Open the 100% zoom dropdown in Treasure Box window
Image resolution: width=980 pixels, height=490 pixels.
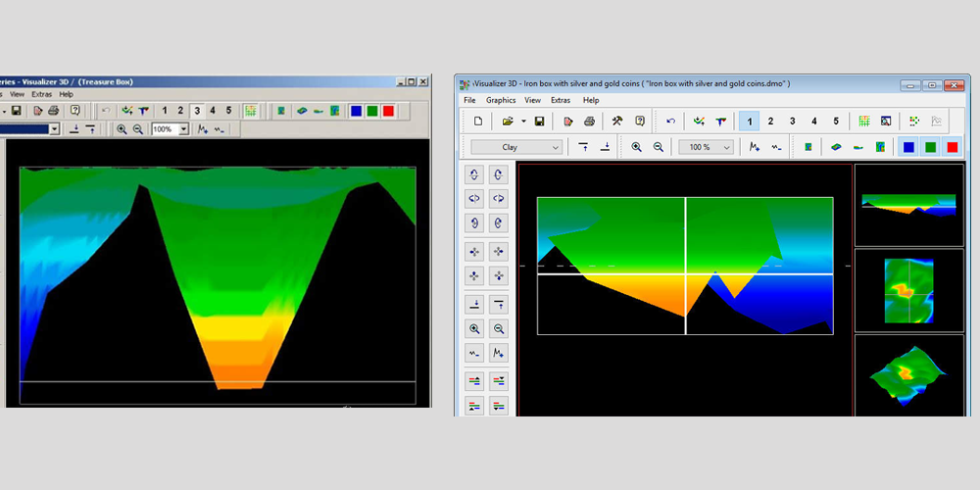pyautogui.click(x=184, y=129)
